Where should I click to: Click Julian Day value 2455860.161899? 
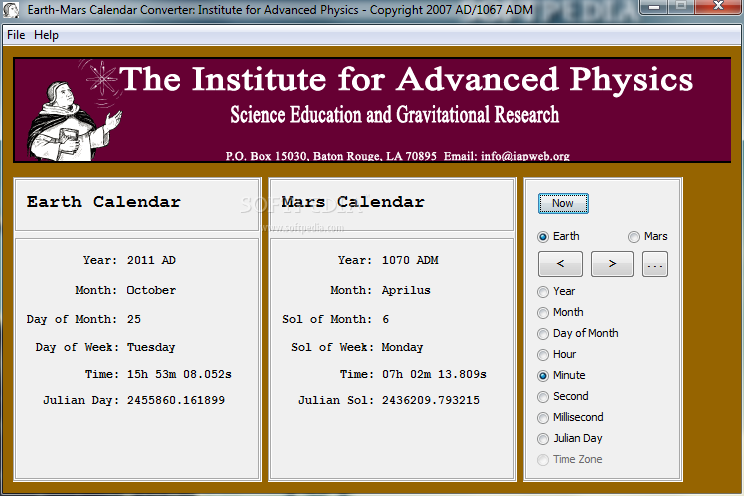click(176, 400)
